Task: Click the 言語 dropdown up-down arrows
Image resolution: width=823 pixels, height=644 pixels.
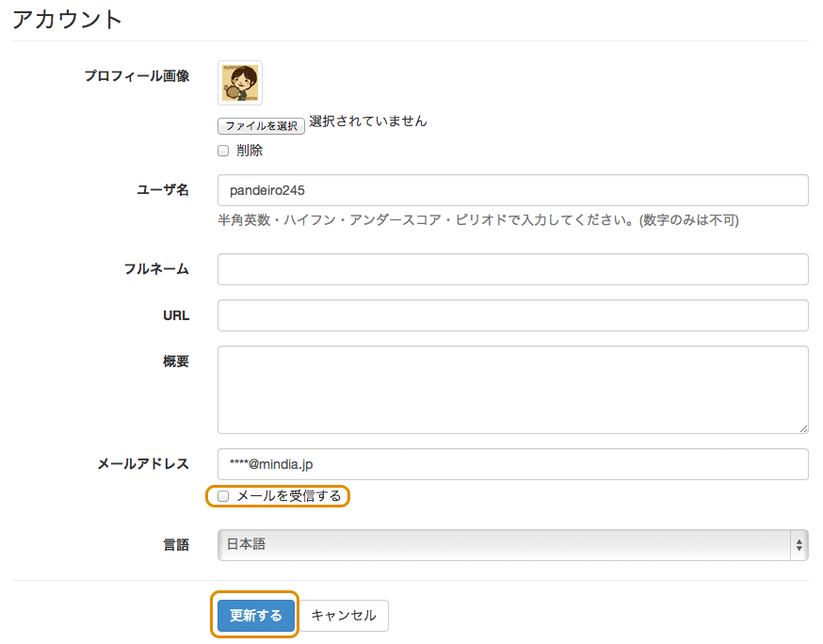Action: coord(799,544)
